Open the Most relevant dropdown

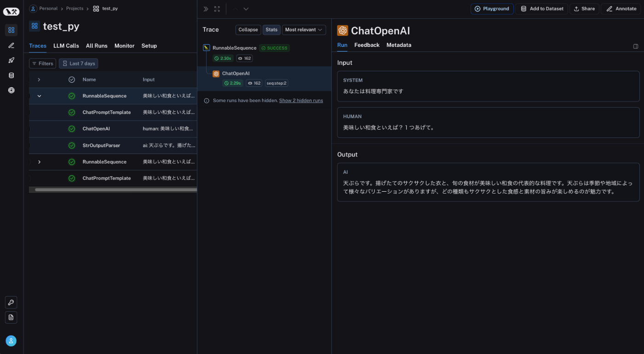pos(304,30)
